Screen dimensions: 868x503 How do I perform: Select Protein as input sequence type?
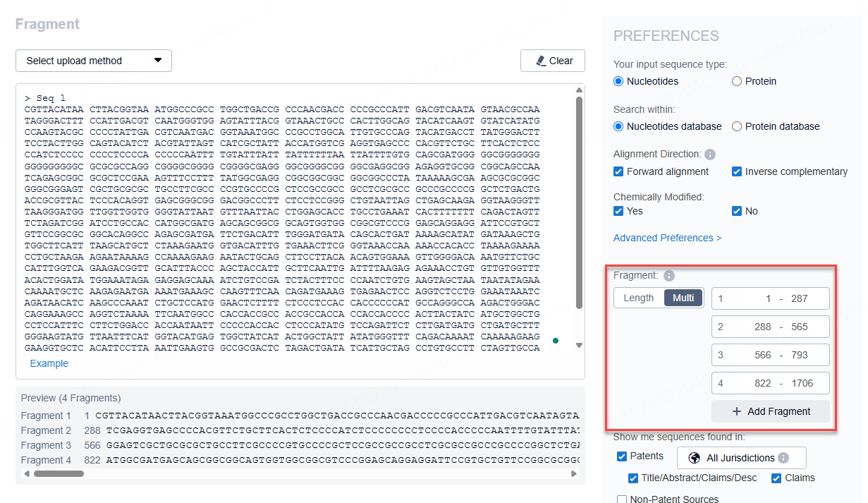pyautogui.click(x=737, y=81)
